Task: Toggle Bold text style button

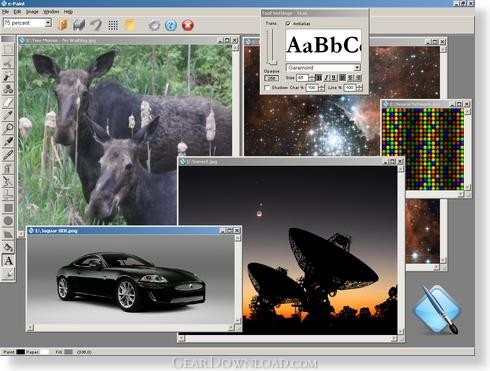Action: [x=319, y=78]
